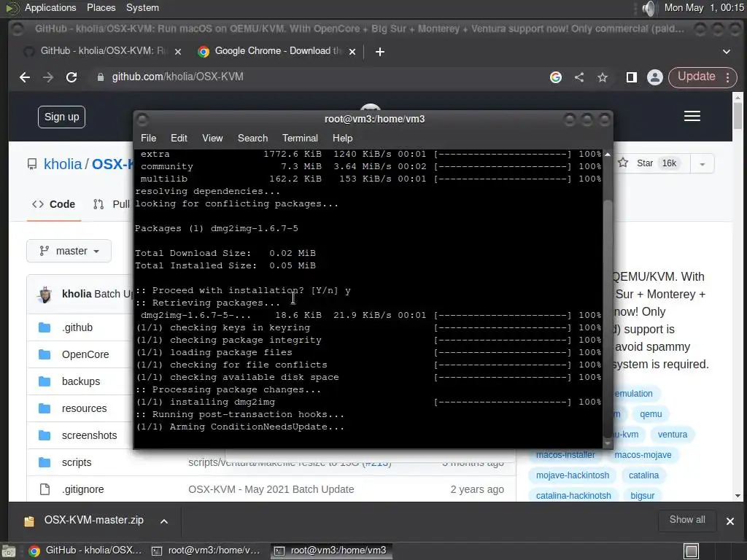Screen dimensions: 747x560
Task: Go forward in Chrome
Action: coord(48,77)
